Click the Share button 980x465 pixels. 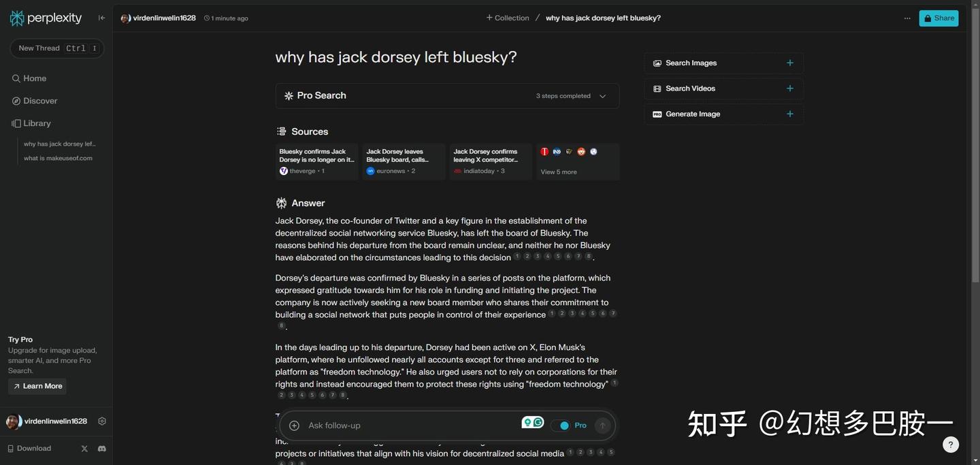click(x=938, y=18)
